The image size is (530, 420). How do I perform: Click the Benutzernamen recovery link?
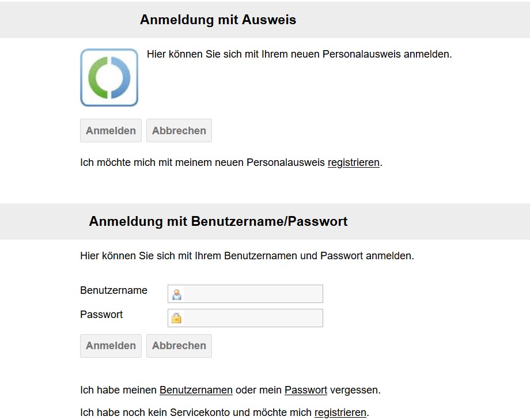pos(195,390)
